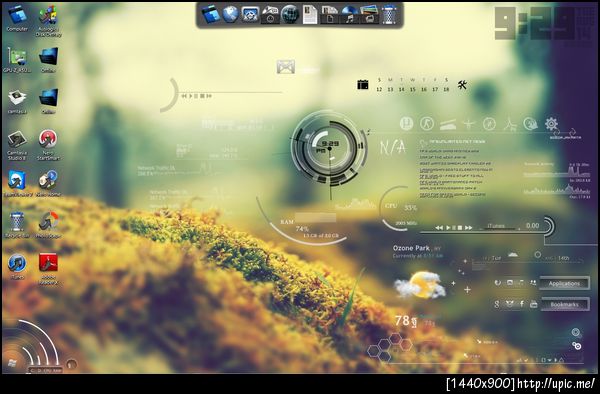Open the crossed tools icon beside calendar
This screenshot has width=600, height=394.
[462, 85]
